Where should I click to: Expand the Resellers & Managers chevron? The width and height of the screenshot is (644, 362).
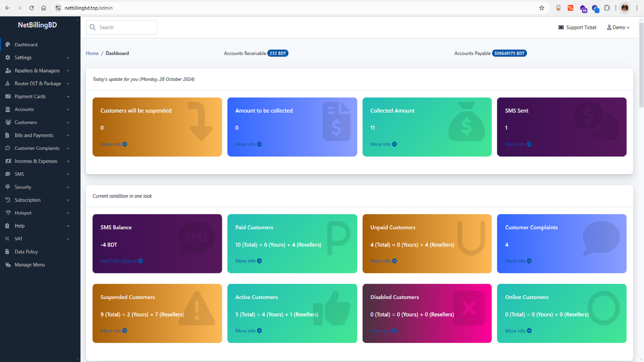pos(68,71)
